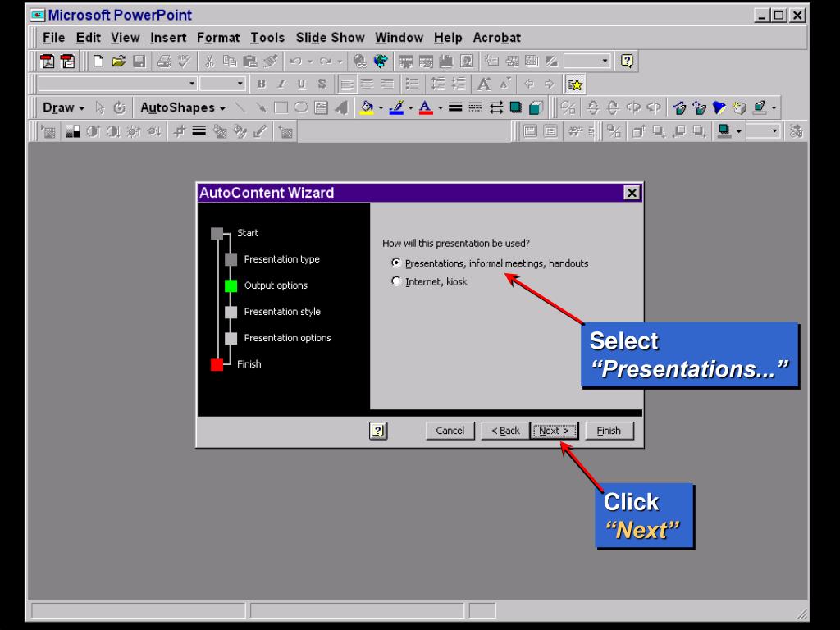Click the Copy icon

[x=230, y=61]
